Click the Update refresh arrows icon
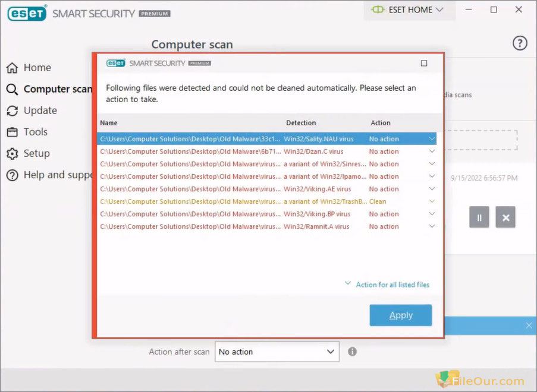 (x=12, y=111)
